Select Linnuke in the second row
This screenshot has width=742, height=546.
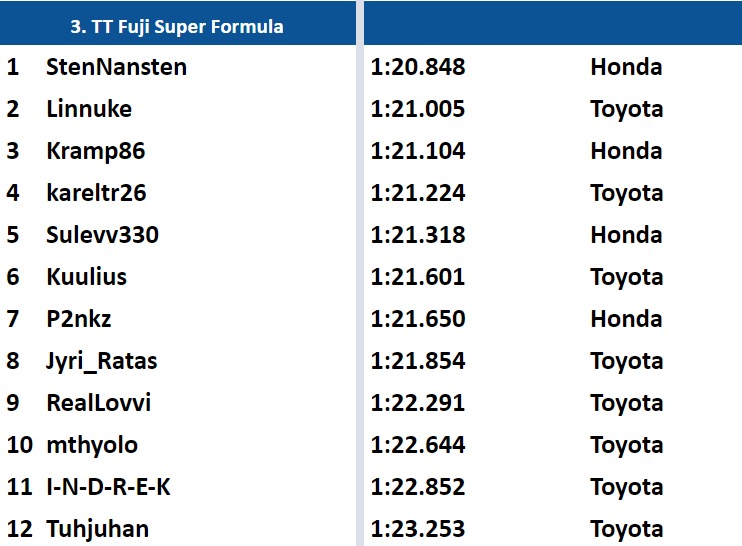click(x=89, y=109)
